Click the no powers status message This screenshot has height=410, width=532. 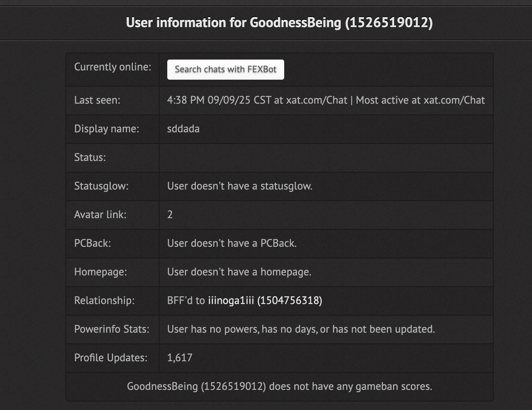pos(301,329)
